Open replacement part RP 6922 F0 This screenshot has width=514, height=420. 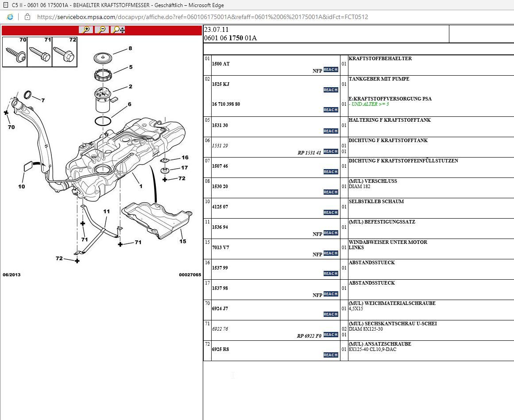[x=309, y=336]
